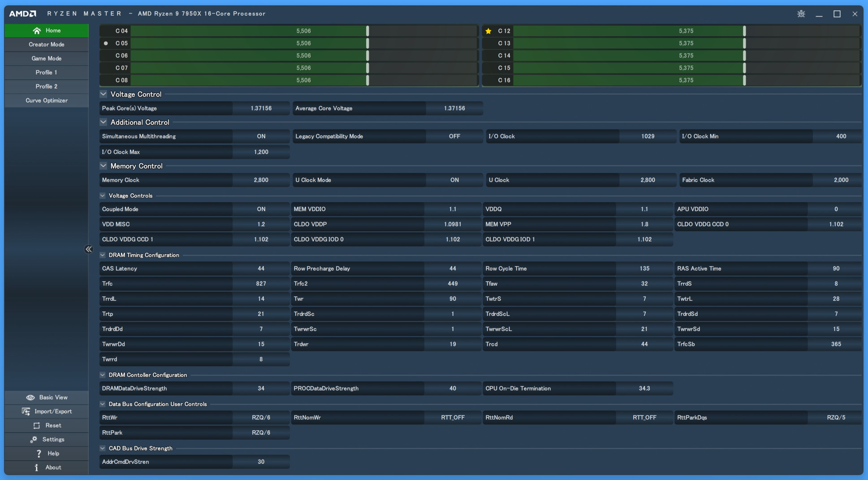
Task: Collapse the Memory Control section
Action: pyautogui.click(x=104, y=166)
